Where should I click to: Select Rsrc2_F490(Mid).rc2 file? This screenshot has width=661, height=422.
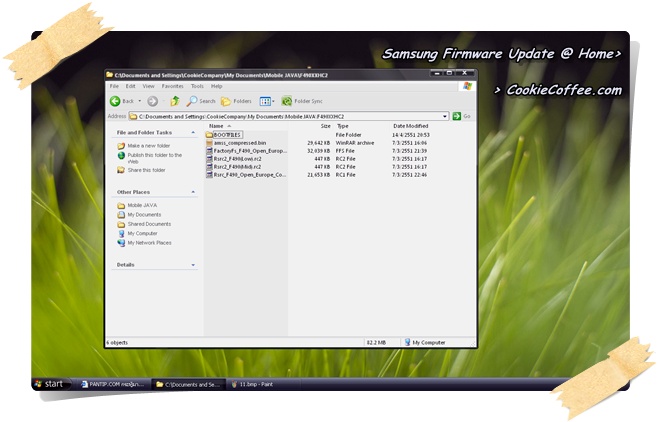tap(237, 167)
